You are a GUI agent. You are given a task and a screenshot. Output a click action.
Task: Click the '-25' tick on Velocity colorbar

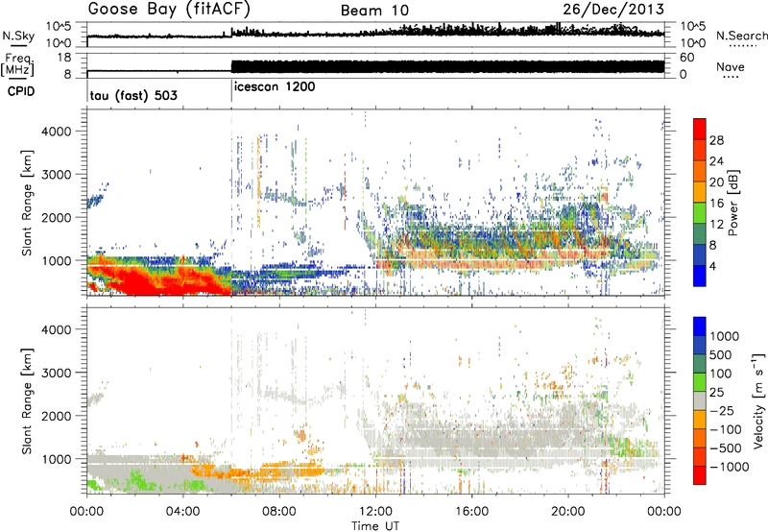(722, 410)
